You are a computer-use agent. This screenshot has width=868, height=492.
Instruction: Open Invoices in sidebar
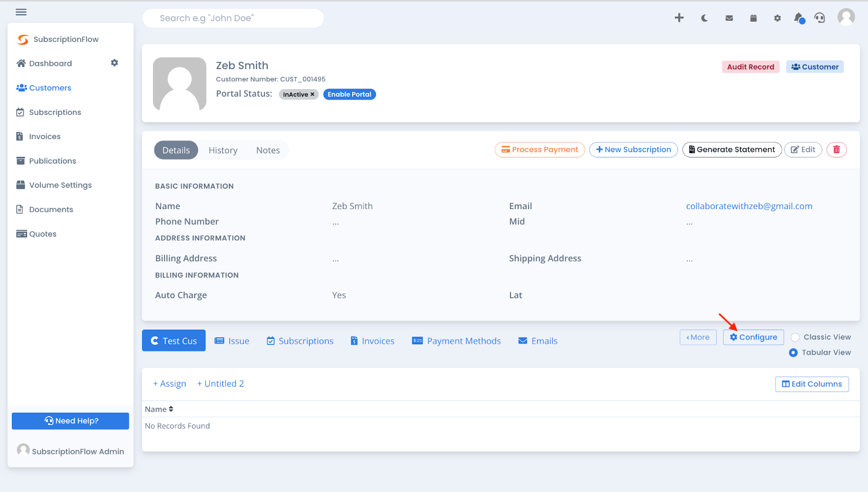(x=39, y=136)
